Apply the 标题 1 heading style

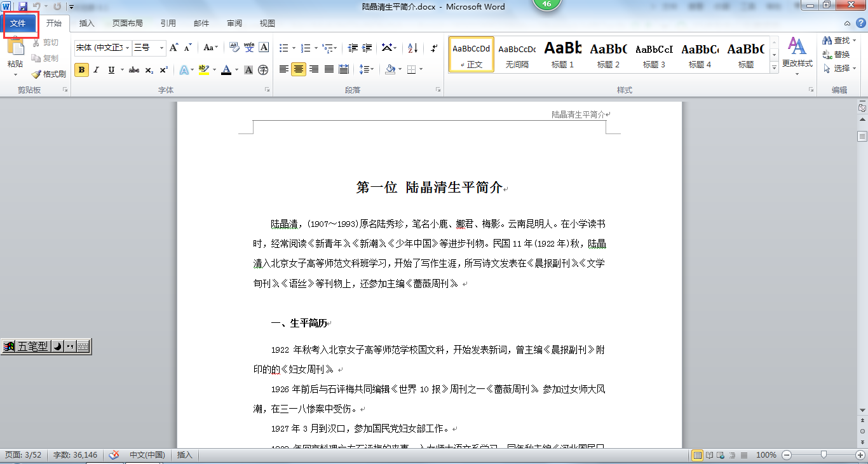coord(562,55)
